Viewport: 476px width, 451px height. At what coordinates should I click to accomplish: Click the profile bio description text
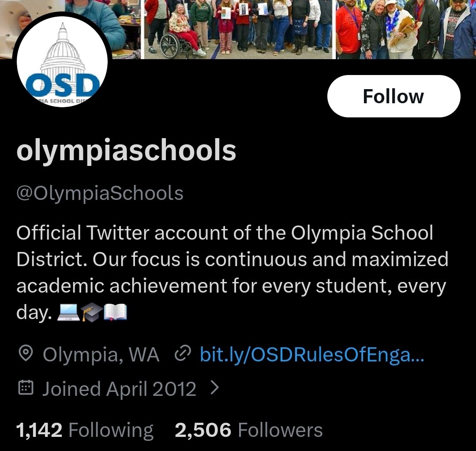tap(232, 272)
